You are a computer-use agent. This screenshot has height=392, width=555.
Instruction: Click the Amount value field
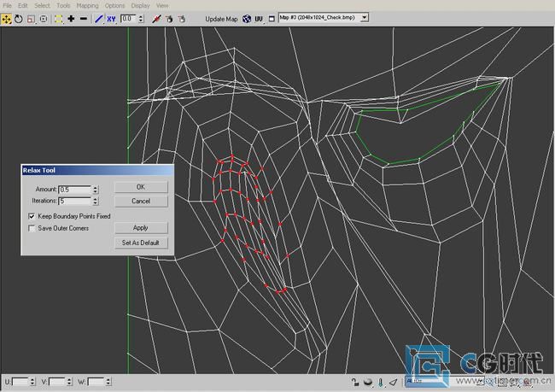(x=75, y=190)
